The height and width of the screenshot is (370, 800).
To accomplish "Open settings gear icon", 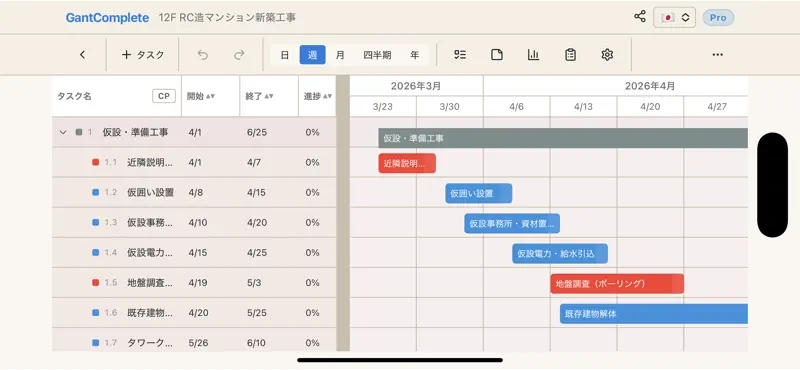I will coord(607,55).
